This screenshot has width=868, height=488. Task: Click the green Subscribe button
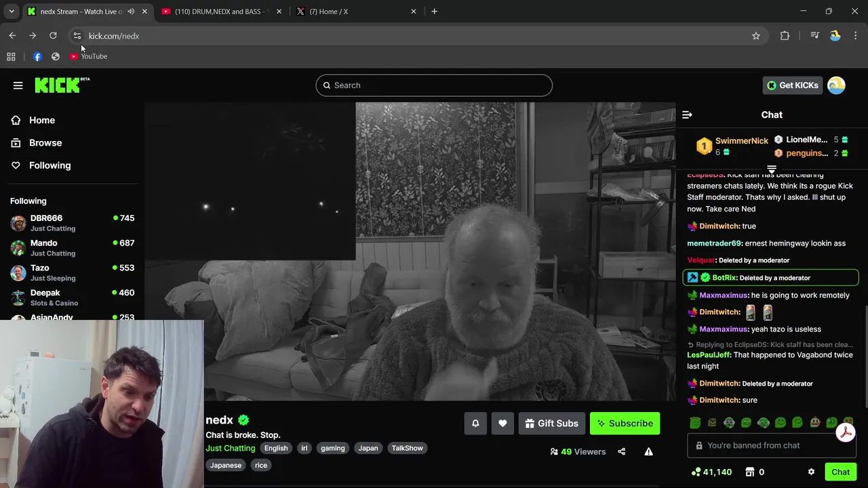click(x=625, y=424)
